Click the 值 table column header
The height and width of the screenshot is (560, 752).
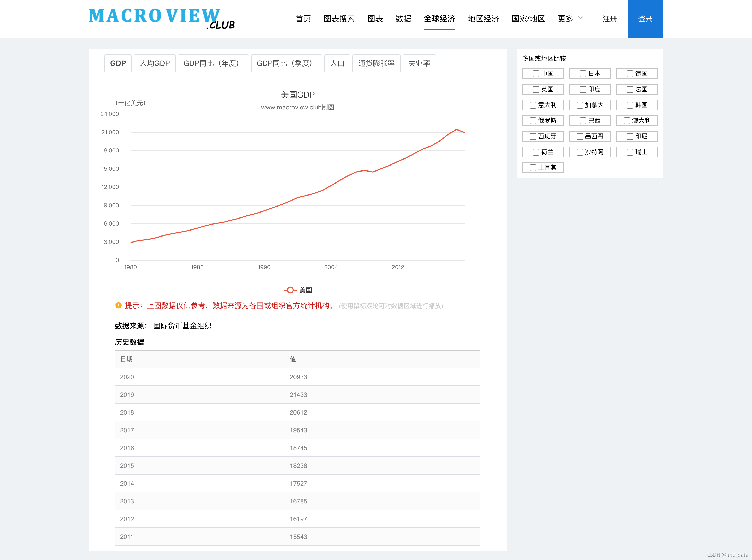293,359
